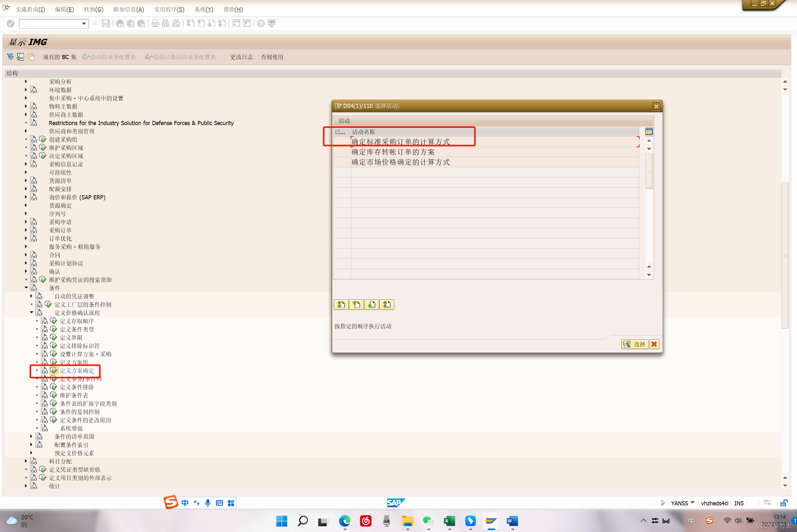Click the Save icon in the standard toolbar
The height and width of the screenshot is (532, 797).
pos(105,23)
